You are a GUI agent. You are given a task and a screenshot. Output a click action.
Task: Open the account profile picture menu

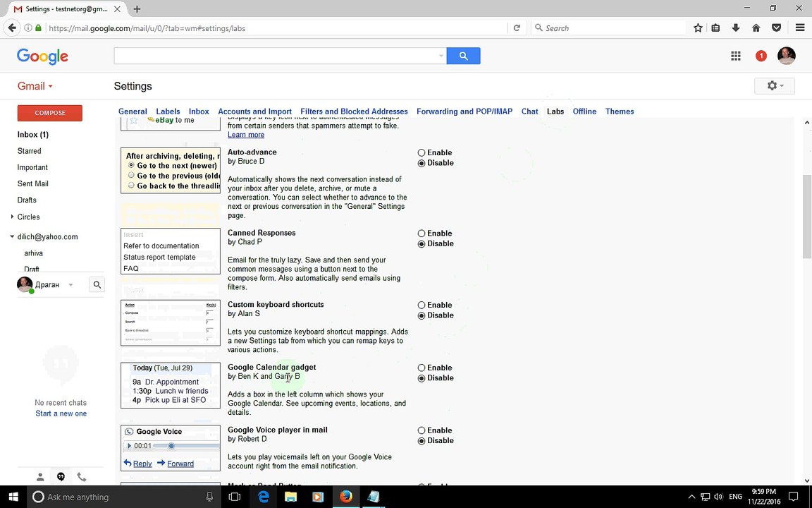click(786, 56)
